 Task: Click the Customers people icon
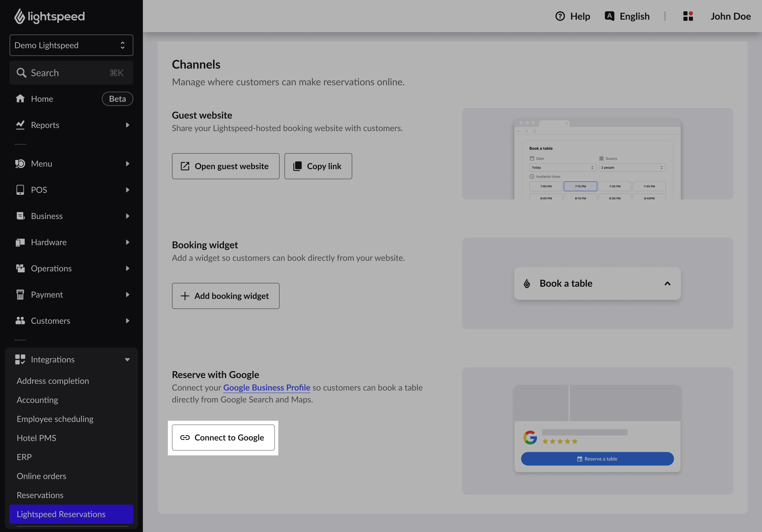(x=20, y=321)
